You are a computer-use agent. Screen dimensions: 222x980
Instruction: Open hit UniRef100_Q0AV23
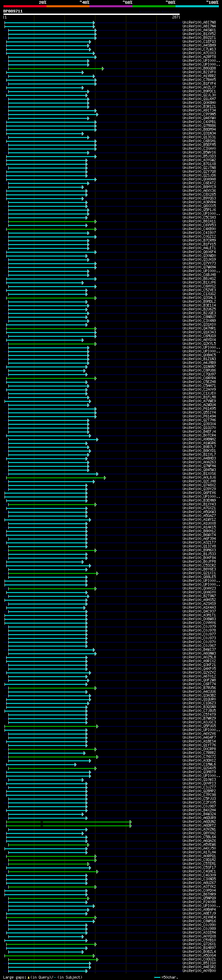pos(199,589)
